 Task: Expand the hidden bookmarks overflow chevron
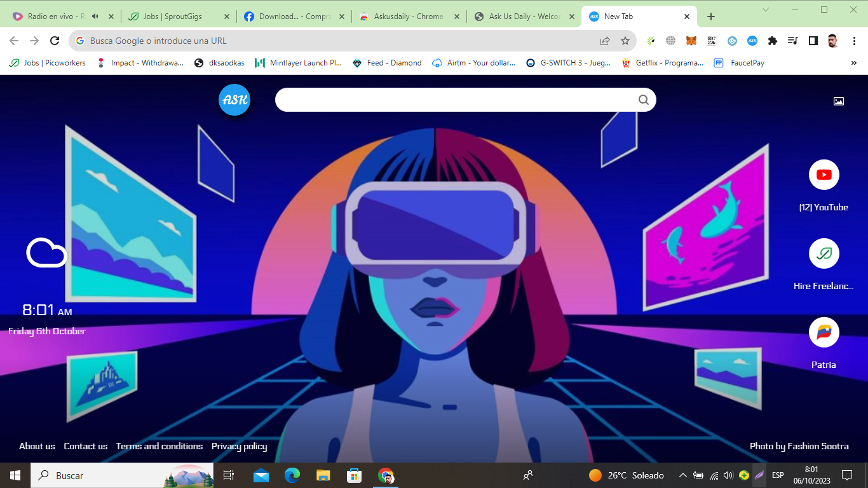pos(853,63)
